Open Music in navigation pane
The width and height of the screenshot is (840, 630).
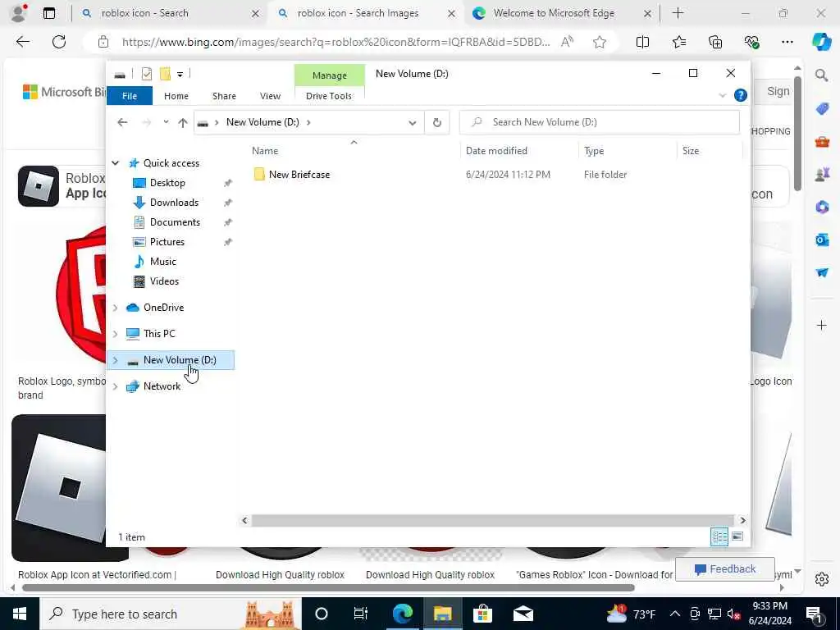[163, 262]
